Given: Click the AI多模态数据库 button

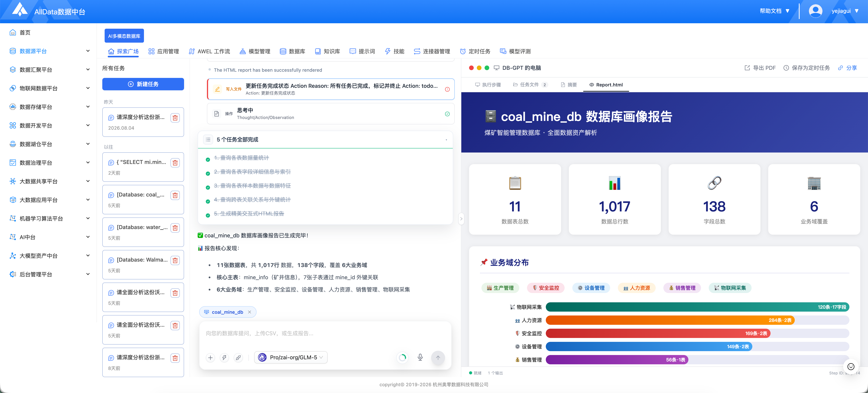Looking at the screenshot, I should coord(124,36).
